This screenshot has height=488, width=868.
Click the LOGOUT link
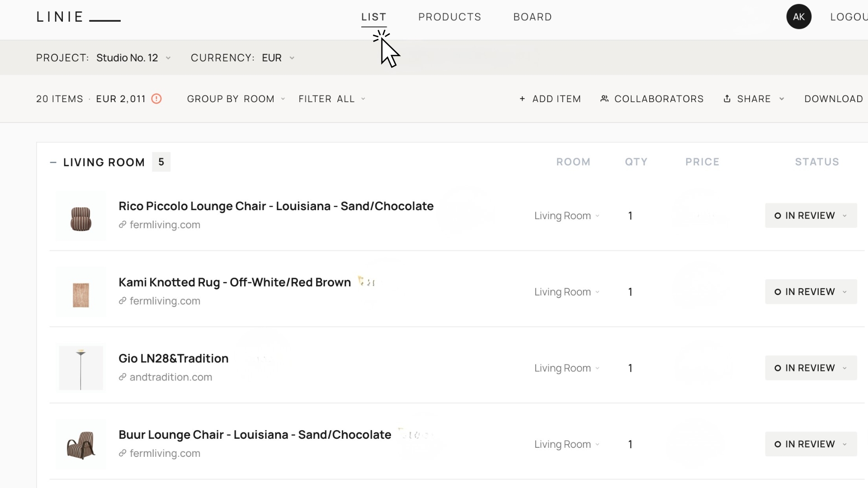[849, 17]
